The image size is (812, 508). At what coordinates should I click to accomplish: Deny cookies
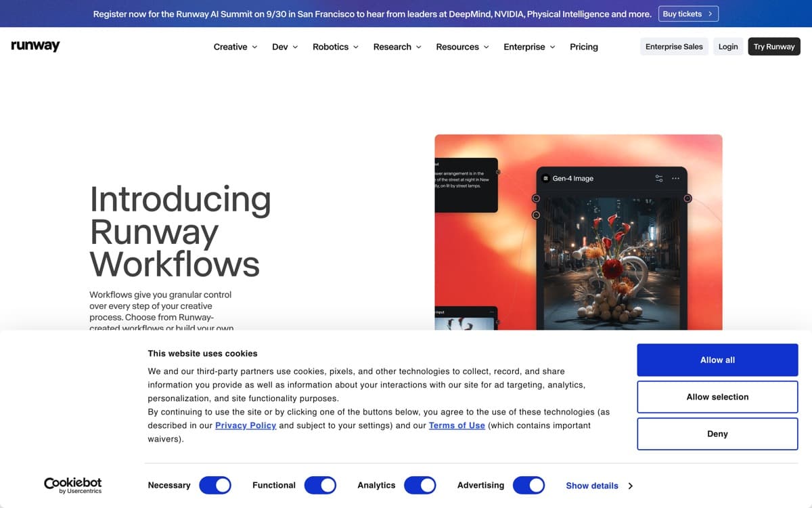(717, 433)
